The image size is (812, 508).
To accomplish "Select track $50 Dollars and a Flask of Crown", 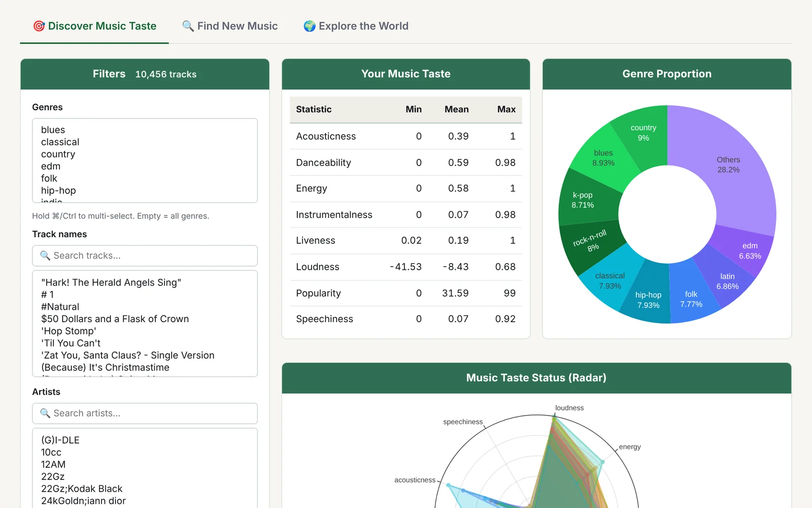I will [x=145, y=319].
